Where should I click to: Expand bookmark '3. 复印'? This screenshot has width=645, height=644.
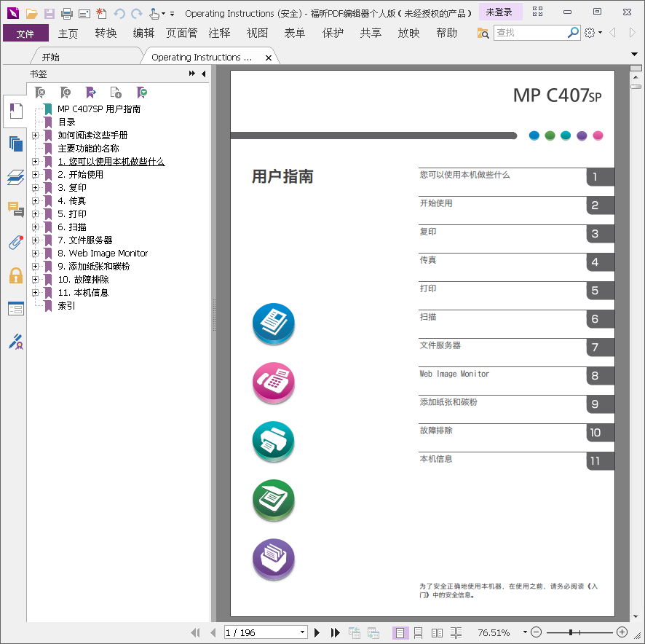point(36,188)
